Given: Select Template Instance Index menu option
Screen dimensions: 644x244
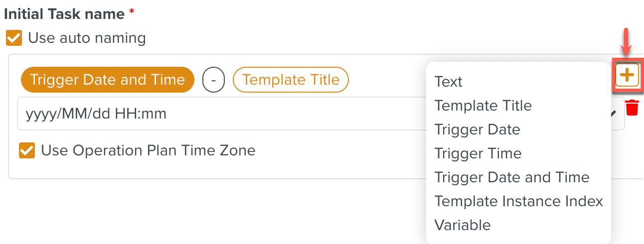Looking at the screenshot, I should [x=519, y=201].
